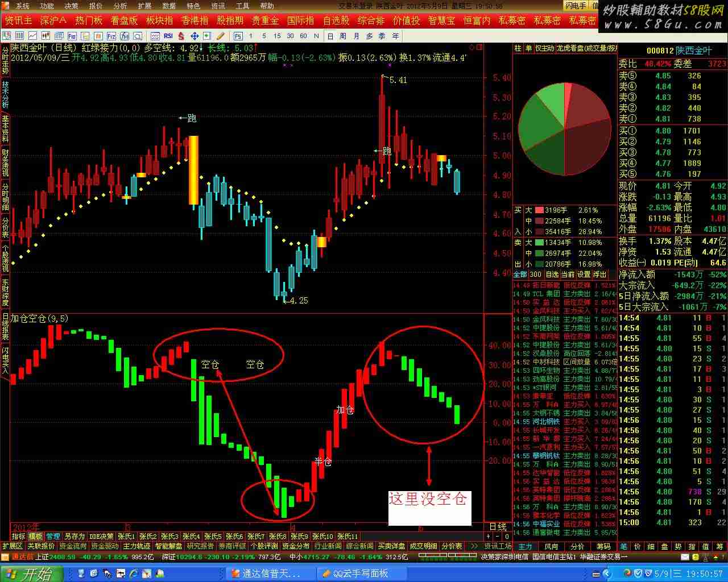Click the F5 chart switch icon
728x582 pixels.
coord(238,36)
